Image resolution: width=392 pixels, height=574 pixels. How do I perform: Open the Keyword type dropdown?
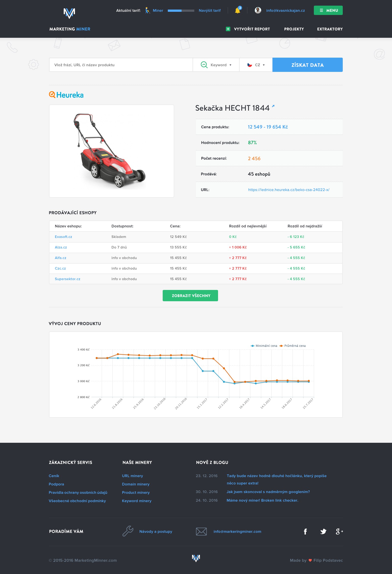pyautogui.click(x=216, y=65)
